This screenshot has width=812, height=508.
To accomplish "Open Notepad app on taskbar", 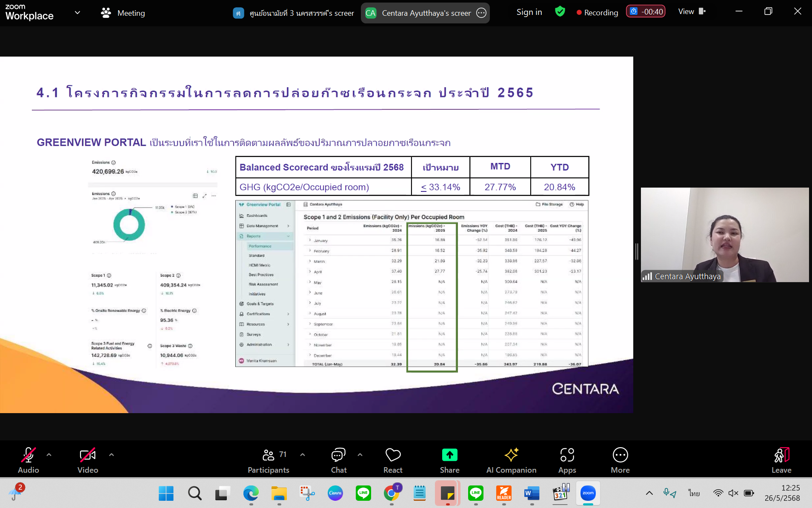I will point(420,494).
